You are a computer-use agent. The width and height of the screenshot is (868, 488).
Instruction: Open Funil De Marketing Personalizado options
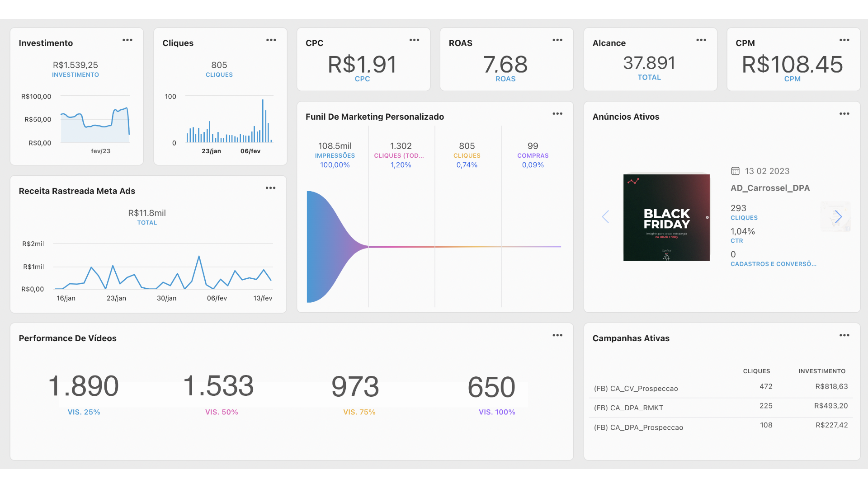[x=557, y=114]
